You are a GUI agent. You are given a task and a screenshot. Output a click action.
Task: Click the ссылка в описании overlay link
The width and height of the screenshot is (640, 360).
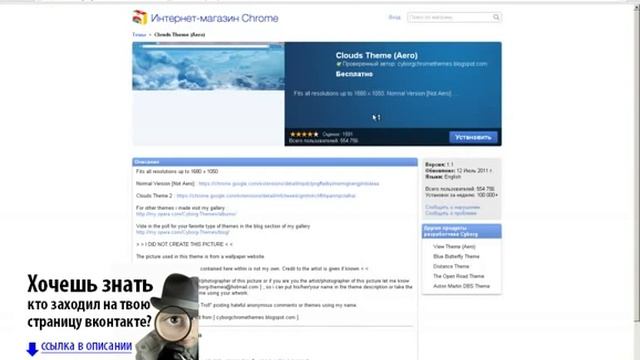86,346
